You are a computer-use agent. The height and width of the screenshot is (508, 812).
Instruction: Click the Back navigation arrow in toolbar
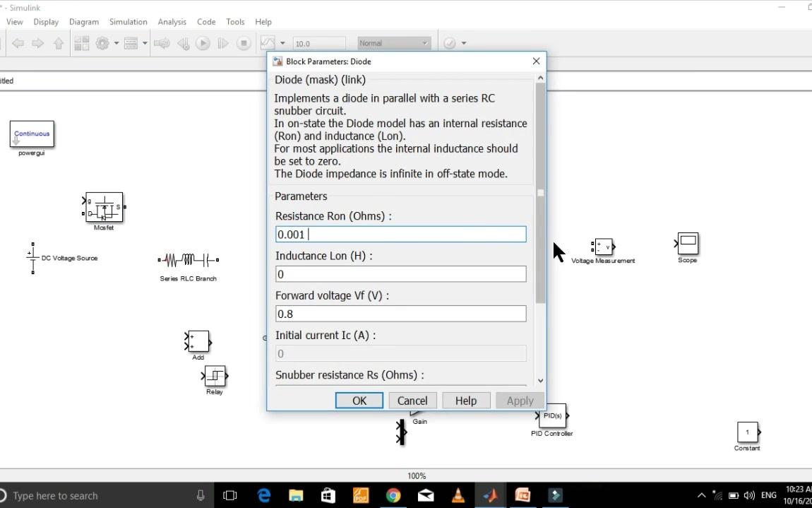18,44
